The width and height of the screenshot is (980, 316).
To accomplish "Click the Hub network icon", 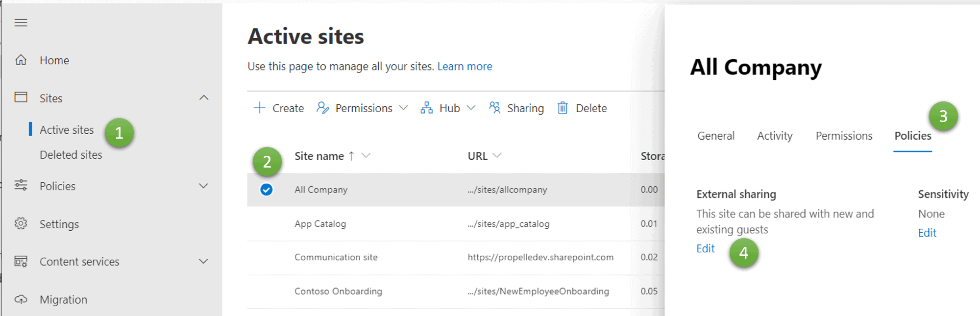I will pyautogui.click(x=426, y=108).
